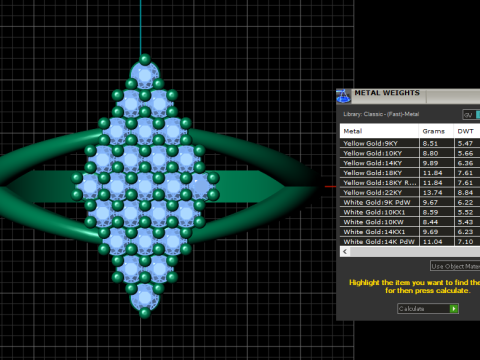The width and height of the screenshot is (480, 360).
Task: Click the 8.84 DWT value
Action: point(465,192)
